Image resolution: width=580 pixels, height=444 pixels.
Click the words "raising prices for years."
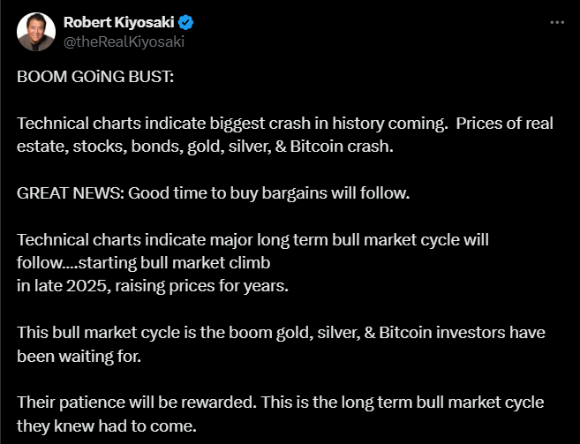tap(202, 286)
